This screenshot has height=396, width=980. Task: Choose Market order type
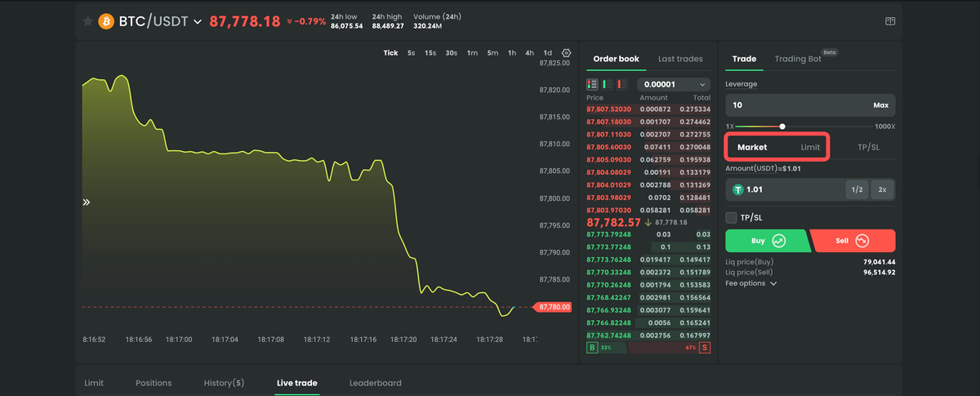[752, 147]
